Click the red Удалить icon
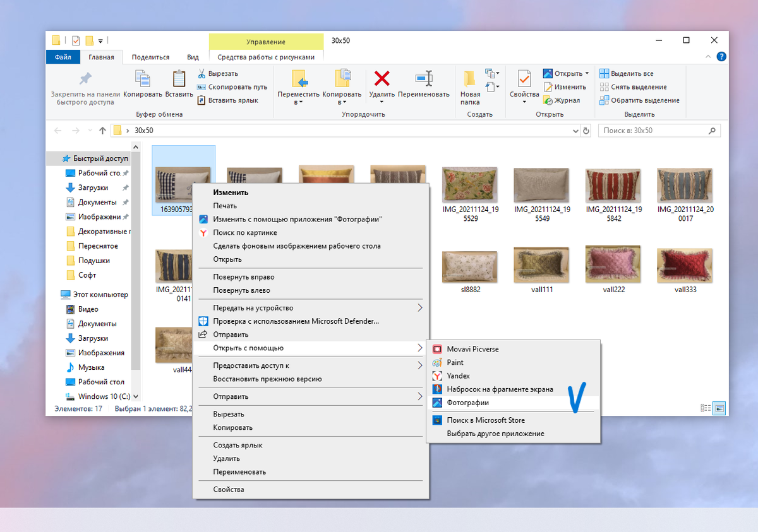 point(382,78)
